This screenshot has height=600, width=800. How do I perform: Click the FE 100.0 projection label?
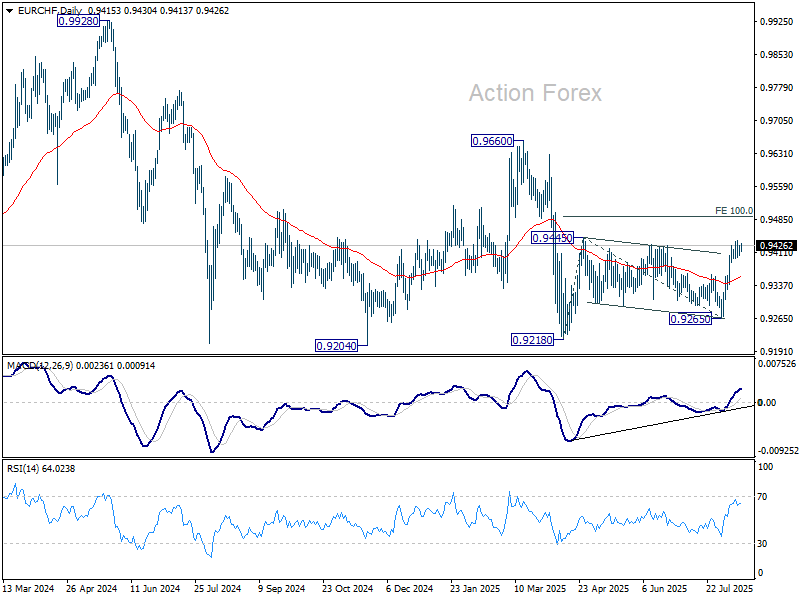pos(734,211)
